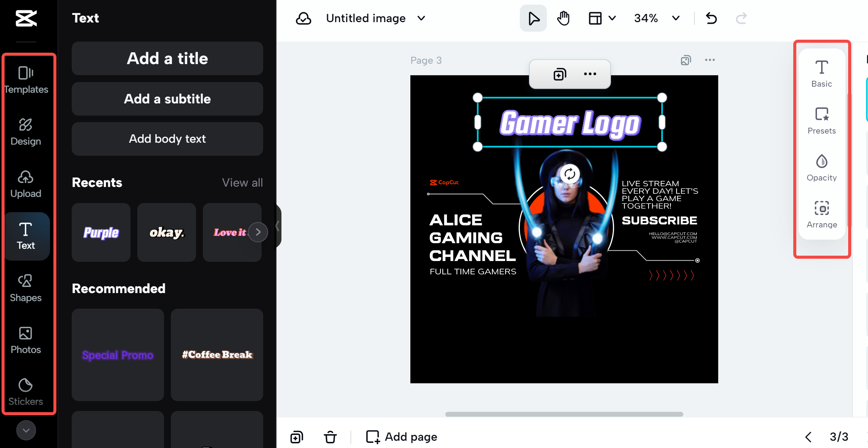Click the cloud save status icon
Viewport: 868px width, 448px height.
tap(303, 18)
